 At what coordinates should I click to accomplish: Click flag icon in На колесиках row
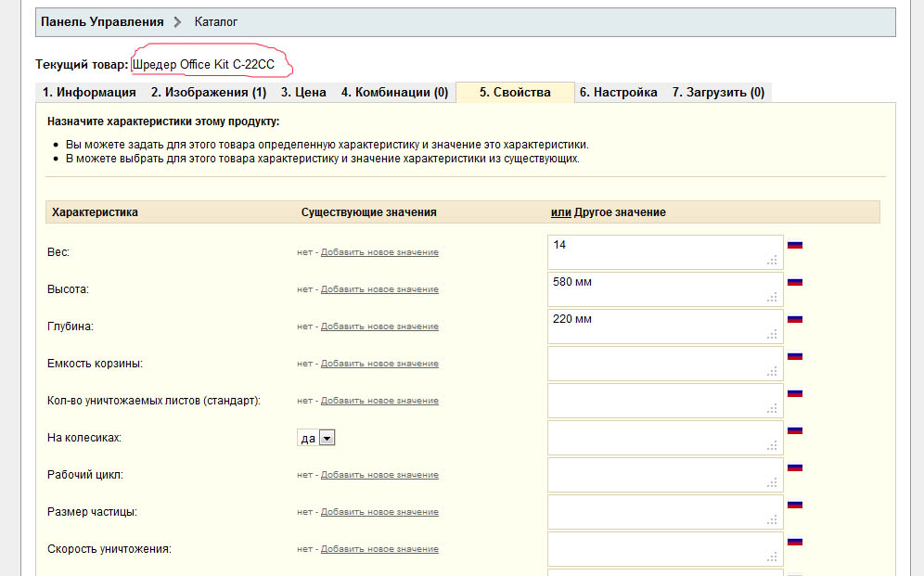point(794,430)
